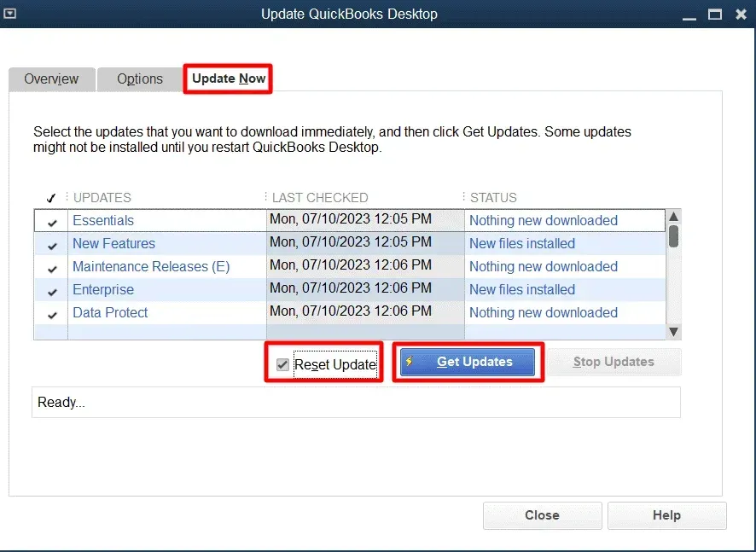Image resolution: width=756 pixels, height=552 pixels.
Task: Select the Update Now tab
Action: point(229,78)
